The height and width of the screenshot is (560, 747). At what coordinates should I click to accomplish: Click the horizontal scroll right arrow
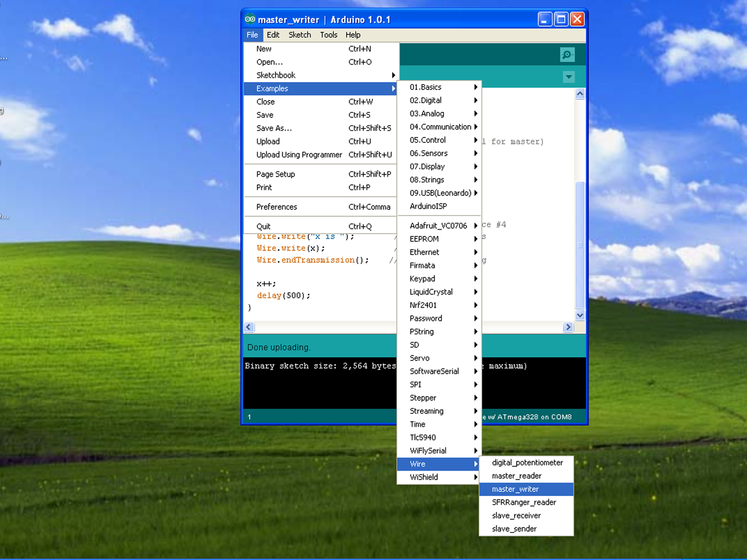coord(568,327)
